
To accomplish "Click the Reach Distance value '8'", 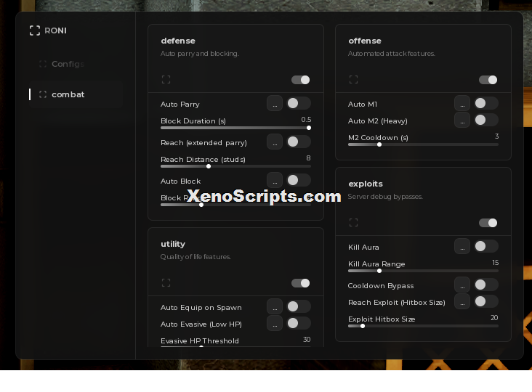I will coord(308,158).
